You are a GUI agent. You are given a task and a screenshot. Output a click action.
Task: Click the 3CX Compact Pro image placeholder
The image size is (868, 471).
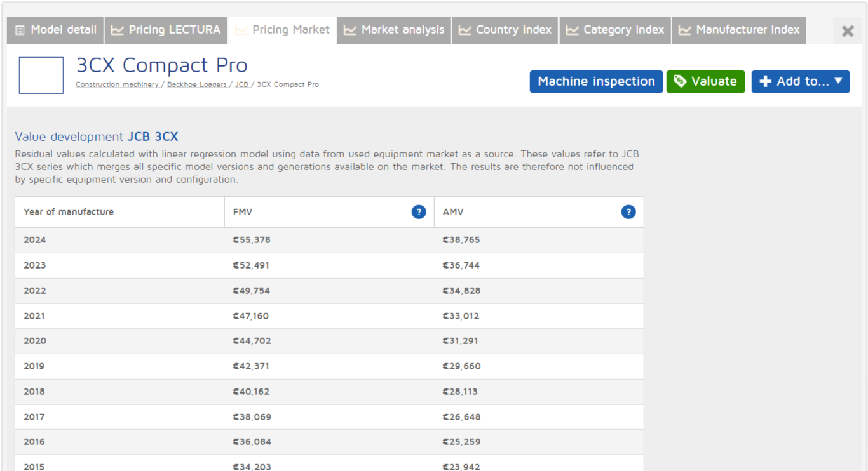click(x=41, y=76)
